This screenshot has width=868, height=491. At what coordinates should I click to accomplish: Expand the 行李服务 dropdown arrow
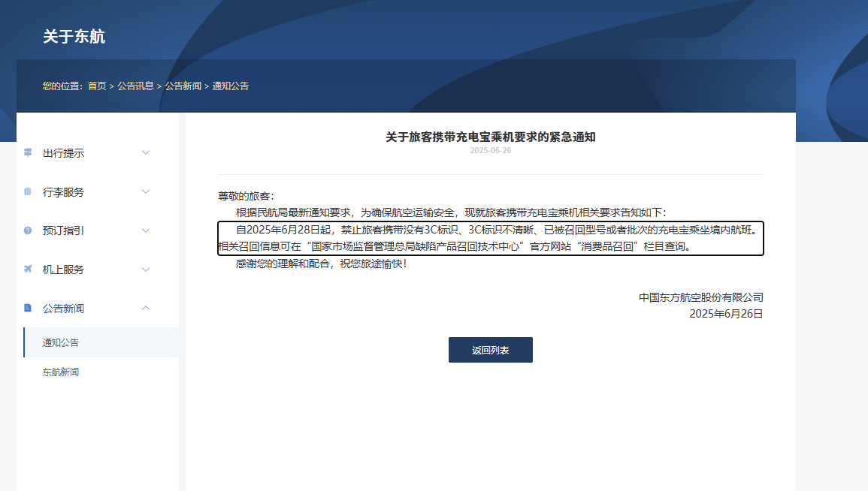tap(146, 192)
